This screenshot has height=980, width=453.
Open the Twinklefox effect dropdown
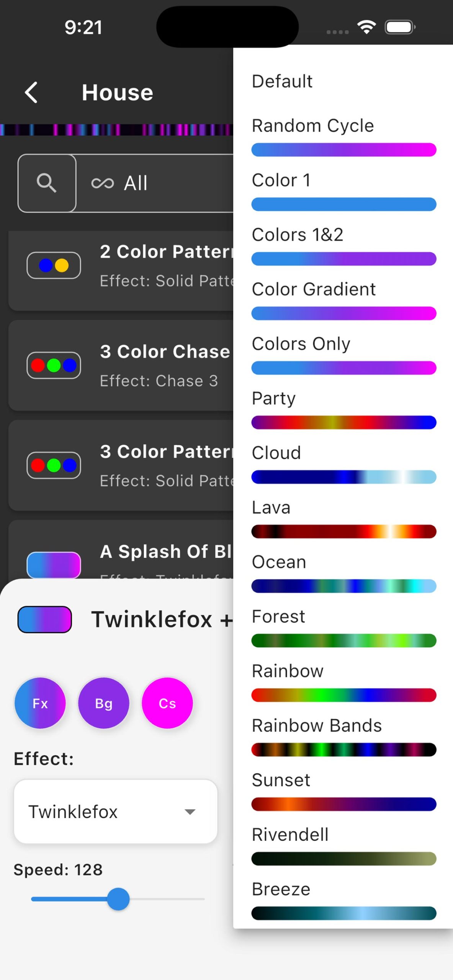115,812
